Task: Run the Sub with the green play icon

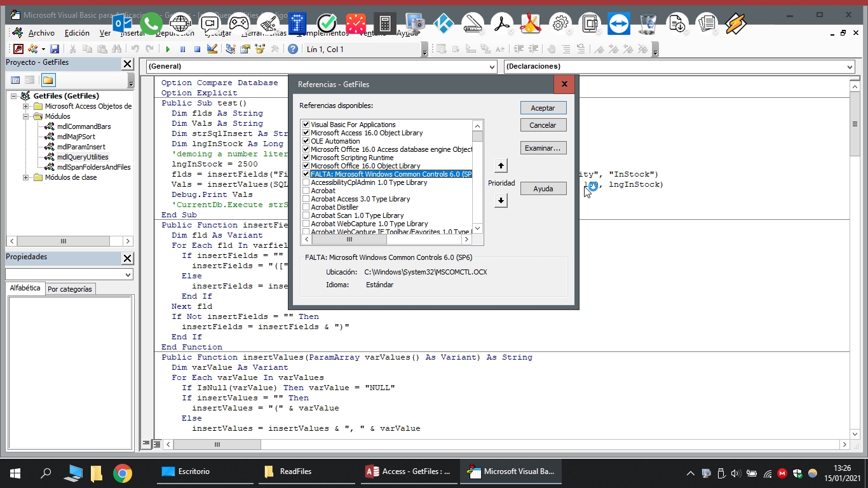Action: tap(168, 49)
